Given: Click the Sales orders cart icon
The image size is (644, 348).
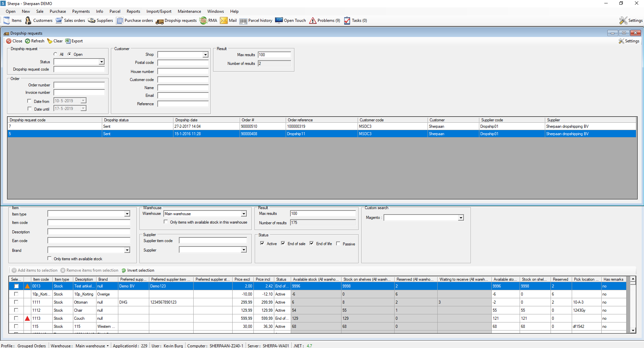Looking at the screenshot, I should 59,21.
